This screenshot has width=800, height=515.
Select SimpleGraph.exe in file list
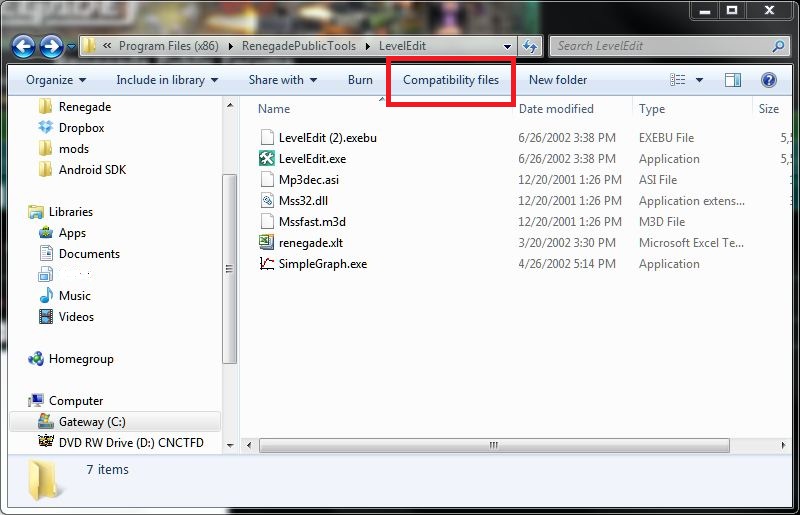click(322, 264)
